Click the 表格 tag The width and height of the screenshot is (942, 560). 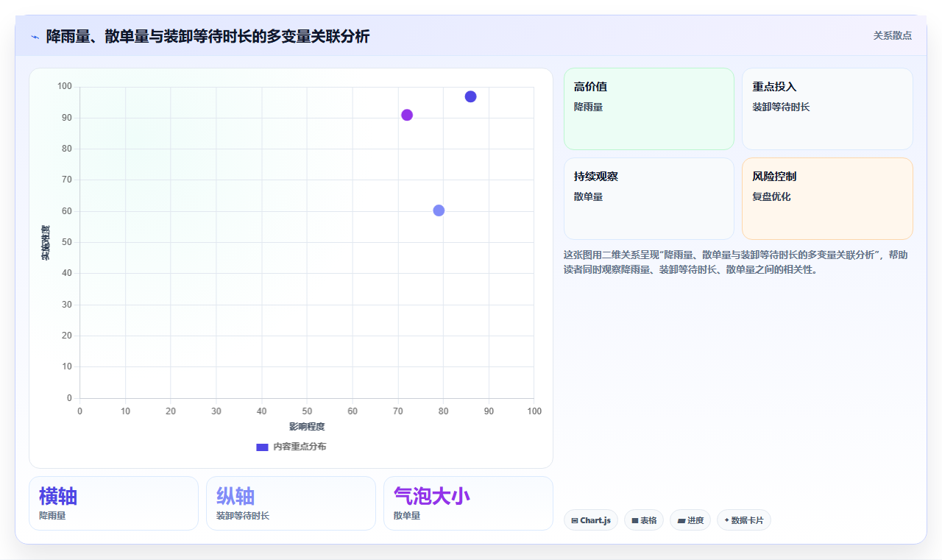(x=644, y=520)
